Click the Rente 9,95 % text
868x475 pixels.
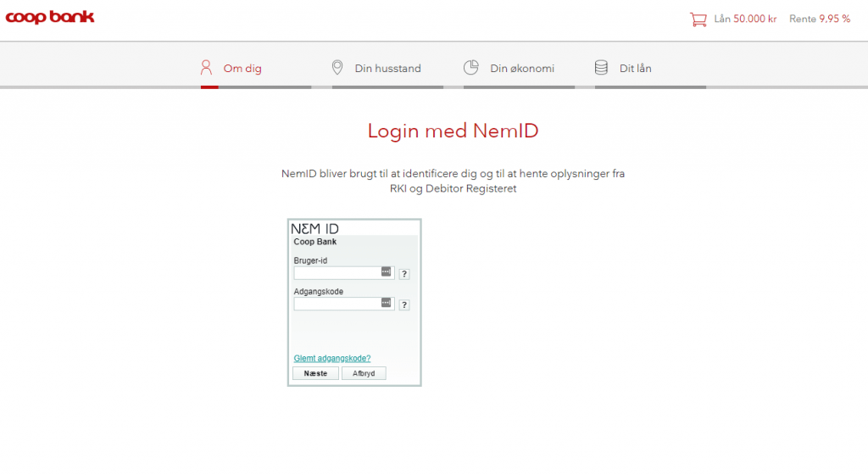pos(820,19)
